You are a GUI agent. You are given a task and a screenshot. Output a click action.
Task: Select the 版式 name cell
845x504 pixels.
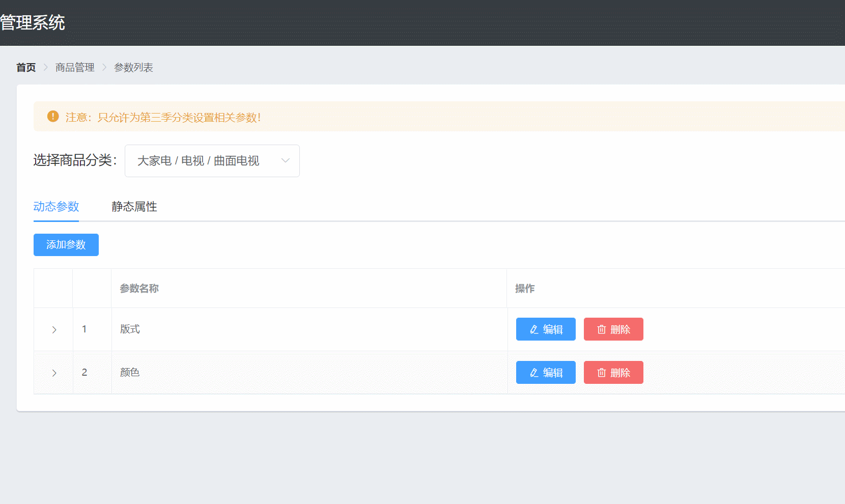click(309, 329)
